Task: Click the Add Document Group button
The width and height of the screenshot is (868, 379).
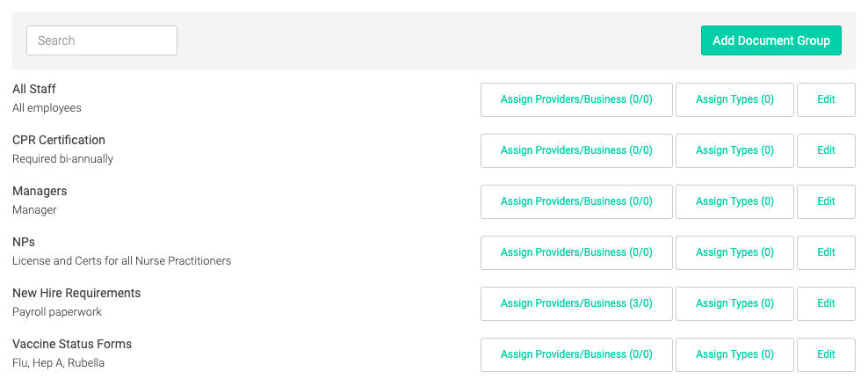Action: click(x=771, y=40)
